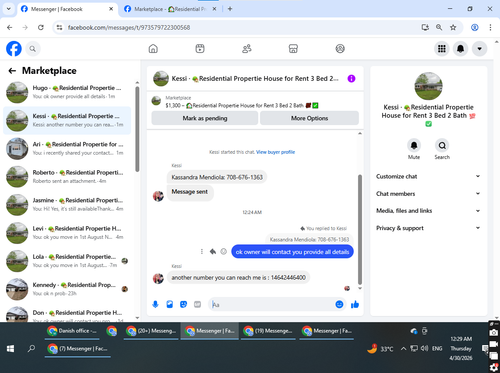The image size is (500, 373).
Task: Reload the page
Action: click(x=41, y=27)
